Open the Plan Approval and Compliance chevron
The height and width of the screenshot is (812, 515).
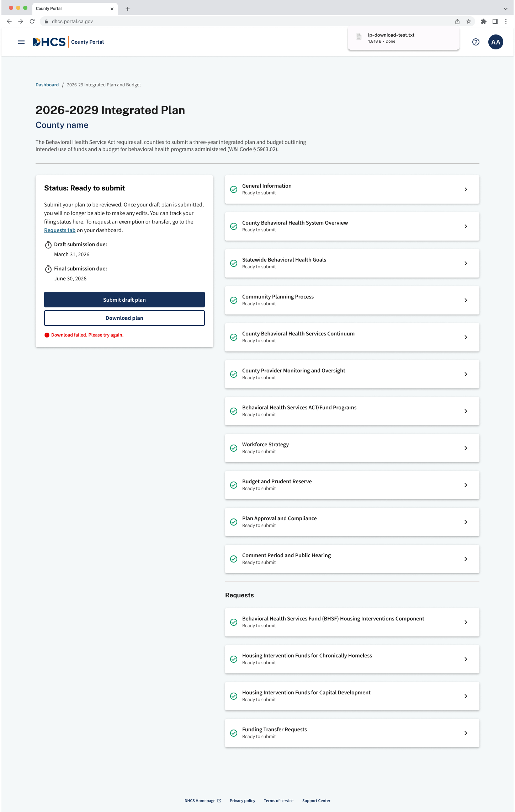pyautogui.click(x=466, y=522)
